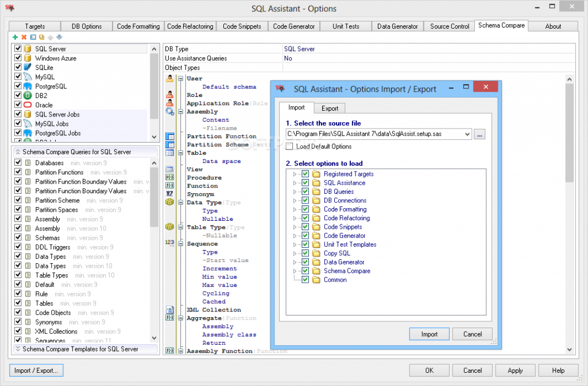Click the Import button in the dialog
Viewport: 588px width, 386px height.
coord(429,334)
